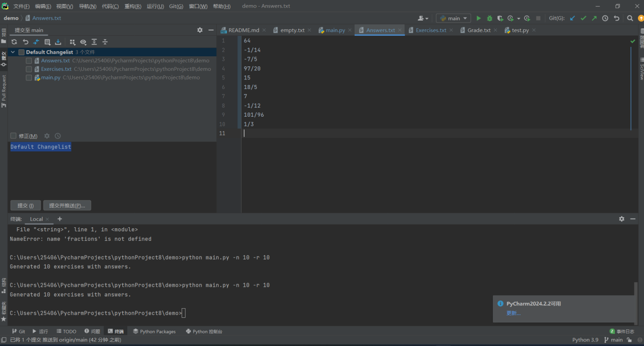
Task: Click the concurrency diagram run icon
Action: (527, 18)
